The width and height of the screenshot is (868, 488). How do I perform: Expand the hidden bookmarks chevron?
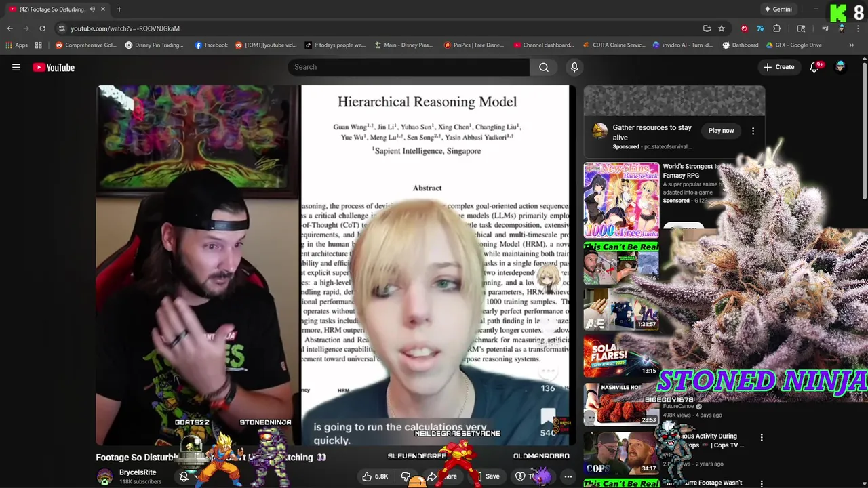pos(851,45)
